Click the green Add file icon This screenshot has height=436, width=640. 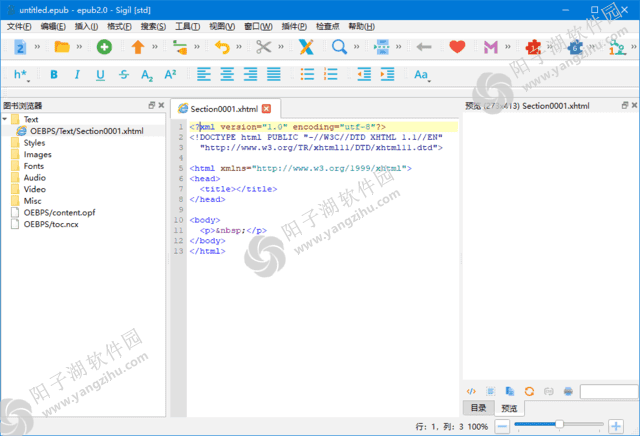tap(104, 47)
